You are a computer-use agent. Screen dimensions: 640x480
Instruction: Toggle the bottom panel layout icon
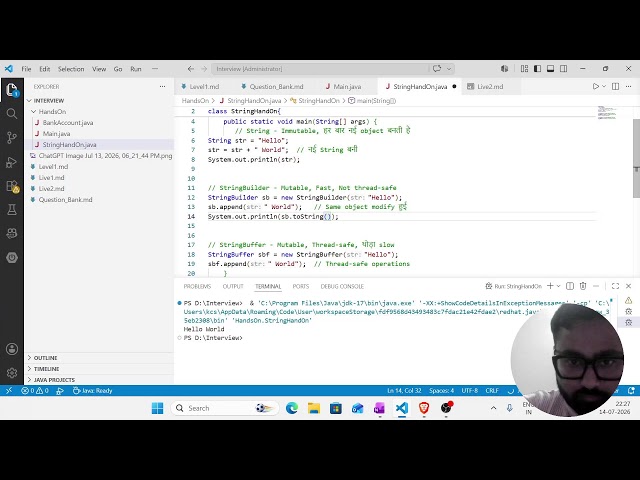551,69
